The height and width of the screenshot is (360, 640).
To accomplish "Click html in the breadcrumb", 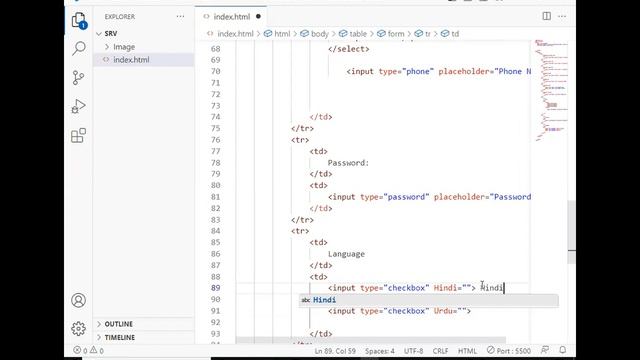I will 282,34.
